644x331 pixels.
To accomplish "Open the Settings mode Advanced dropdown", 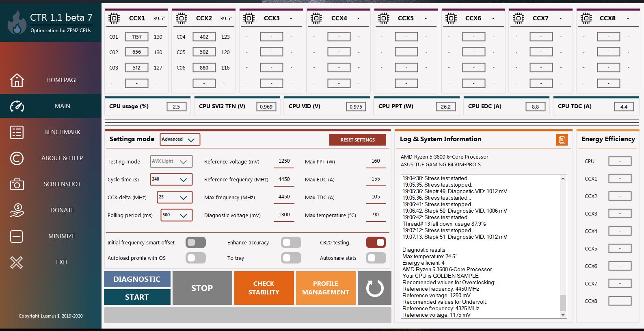I will 180,139.
